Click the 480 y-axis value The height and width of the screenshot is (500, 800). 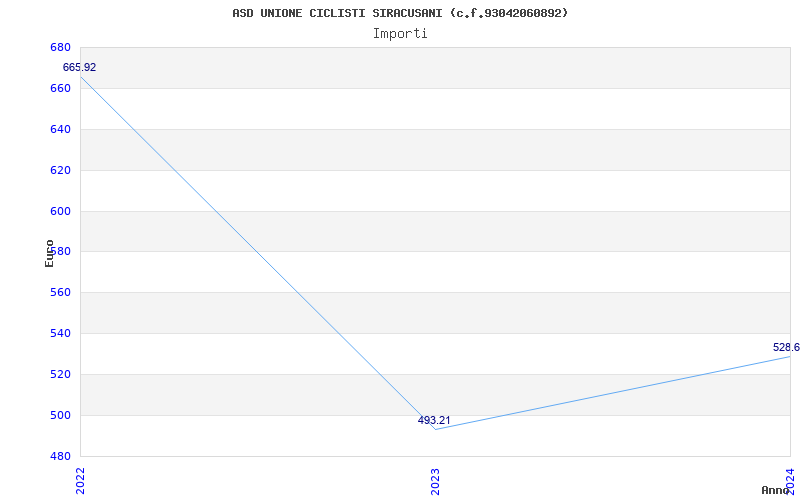[60, 456]
